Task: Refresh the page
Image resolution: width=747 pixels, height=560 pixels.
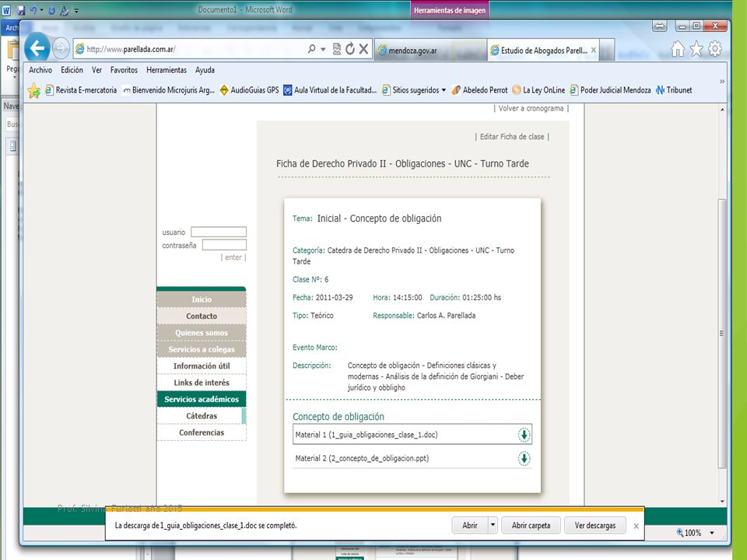Action: pos(350,48)
